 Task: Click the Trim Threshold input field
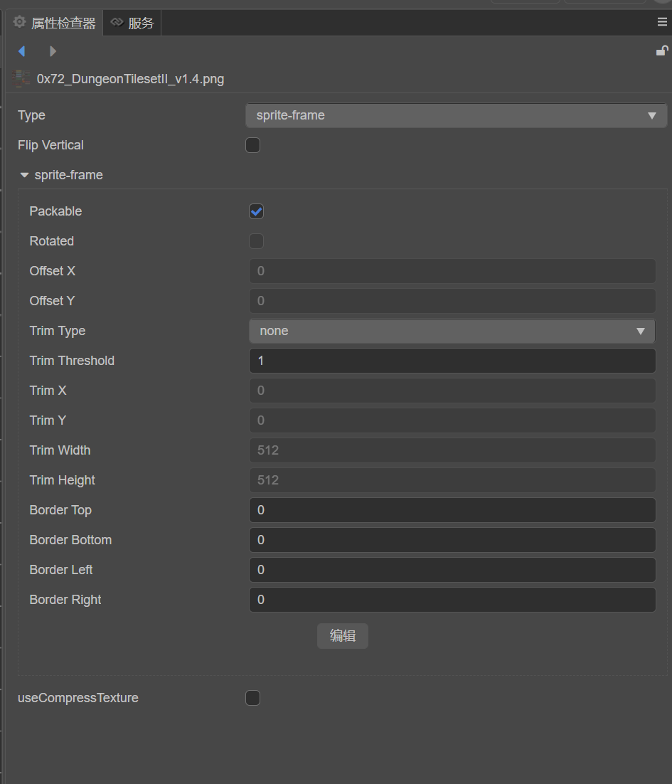point(452,361)
